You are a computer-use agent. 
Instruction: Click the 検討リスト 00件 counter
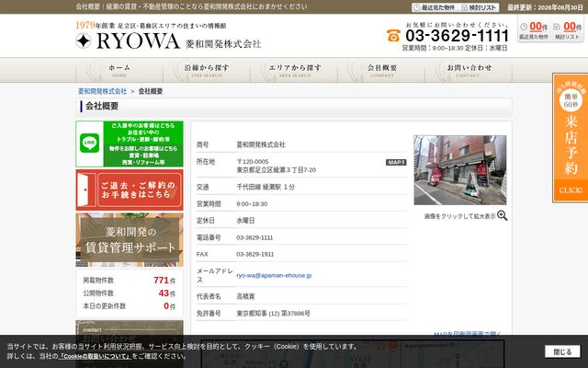click(567, 30)
